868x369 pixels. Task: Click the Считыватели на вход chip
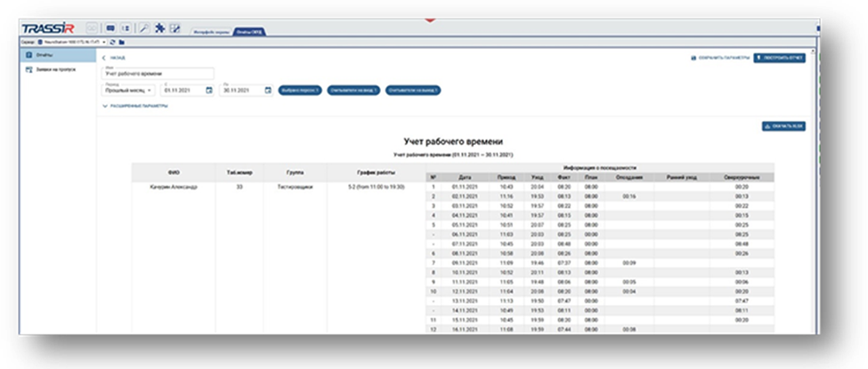click(353, 90)
